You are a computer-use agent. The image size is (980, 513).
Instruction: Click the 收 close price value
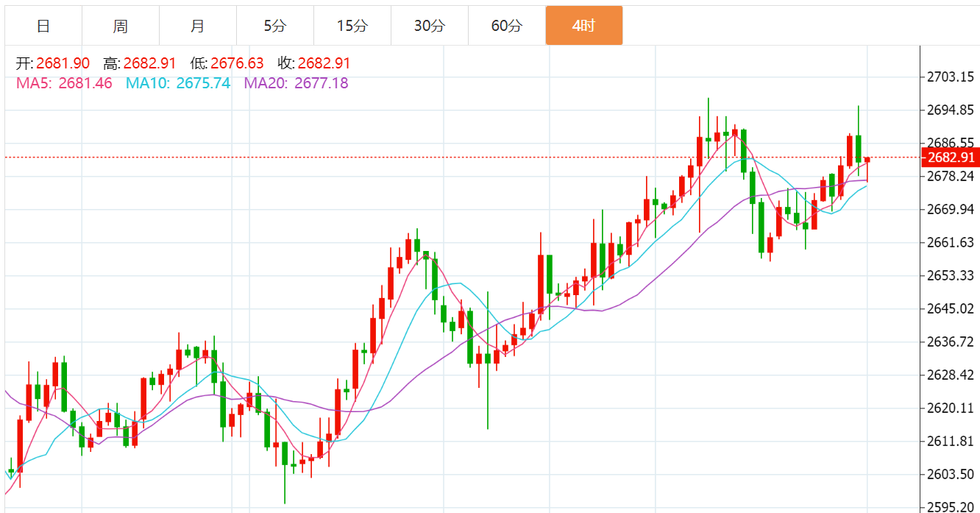coord(324,63)
